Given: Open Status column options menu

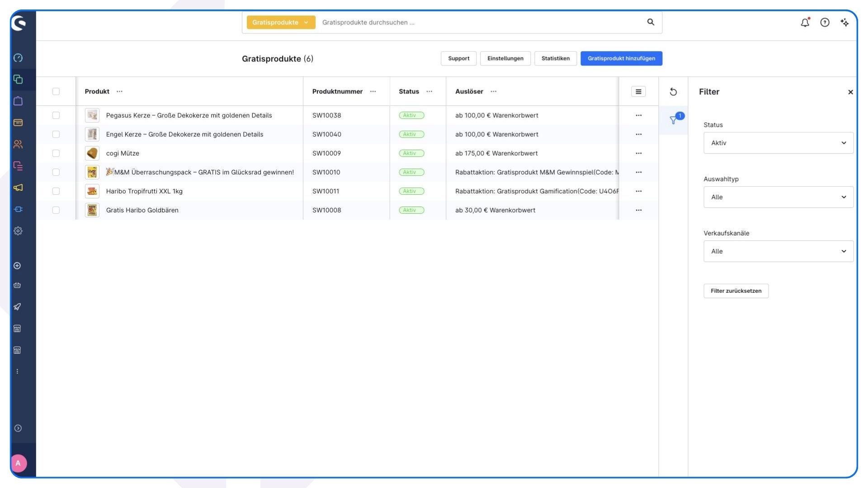Looking at the screenshot, I should 429,91.
